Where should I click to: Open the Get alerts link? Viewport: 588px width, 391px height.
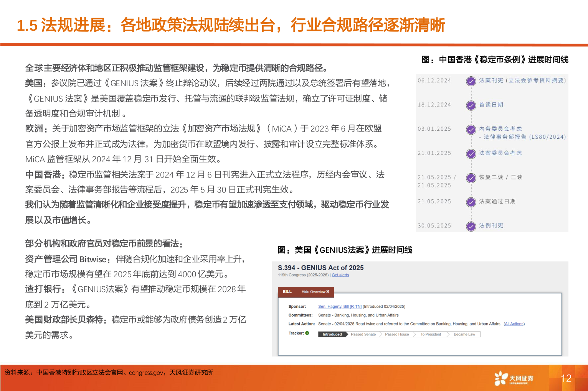[340, 275]
